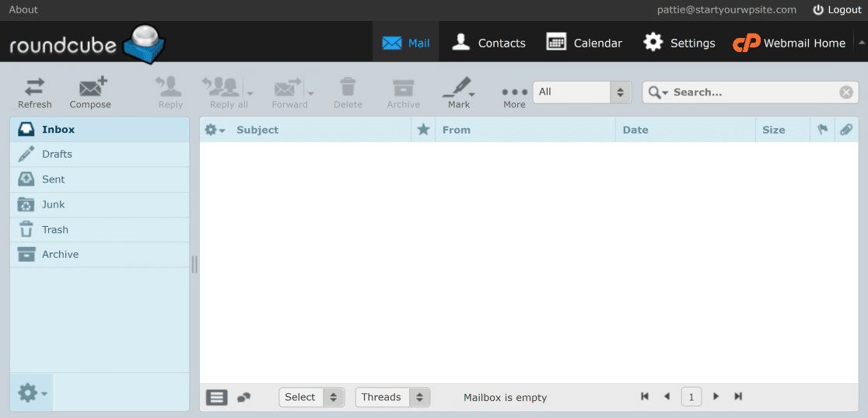Image resolution: width=868 pixels, height=418 pixels.
Task: Click the About link
Action: 23,9
